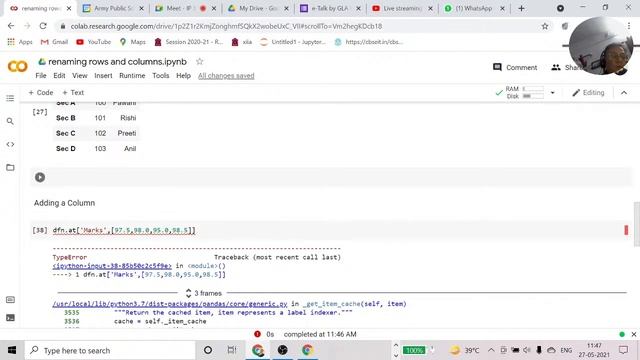
Task: Open the Apps bookmarks shortcut
Action: 20,42
